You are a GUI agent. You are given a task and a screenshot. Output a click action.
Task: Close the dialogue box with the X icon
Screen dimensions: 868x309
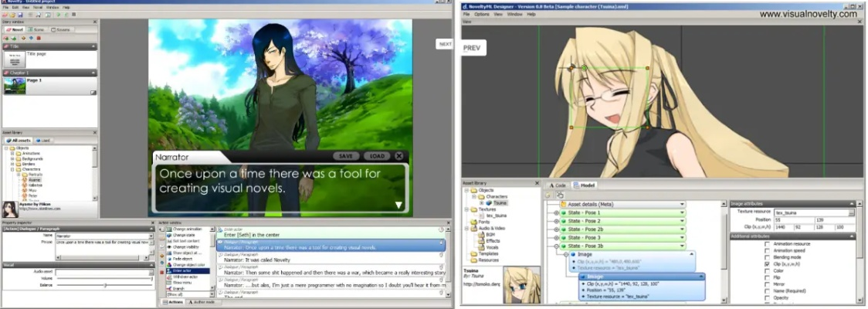pos(398,155)
